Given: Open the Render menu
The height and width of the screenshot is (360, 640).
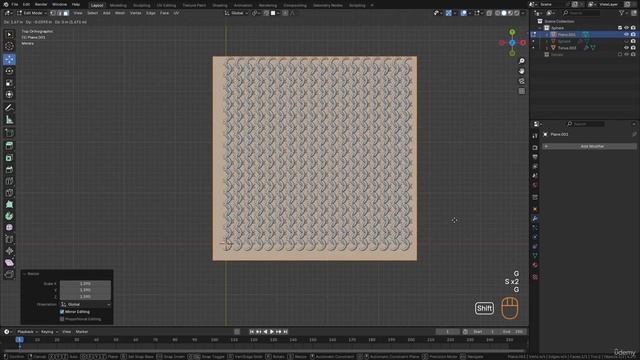Looking at the screenshot, I should pos(41,4).
